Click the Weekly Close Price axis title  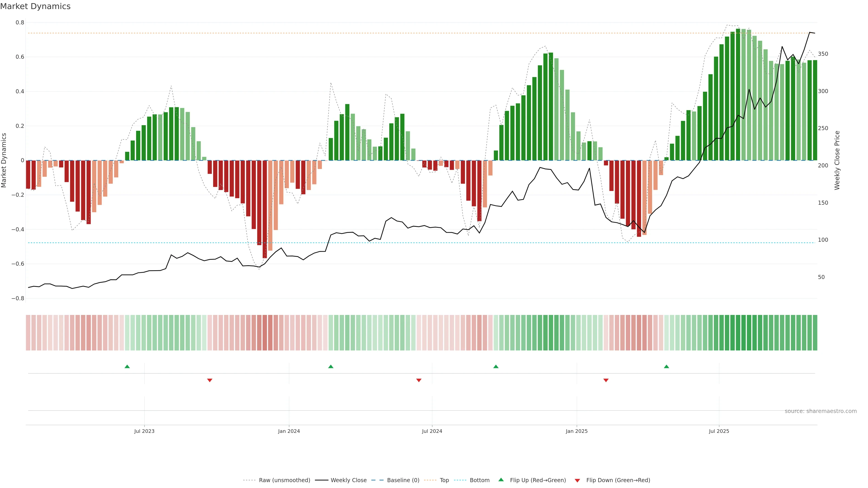[x=837, y=160]
